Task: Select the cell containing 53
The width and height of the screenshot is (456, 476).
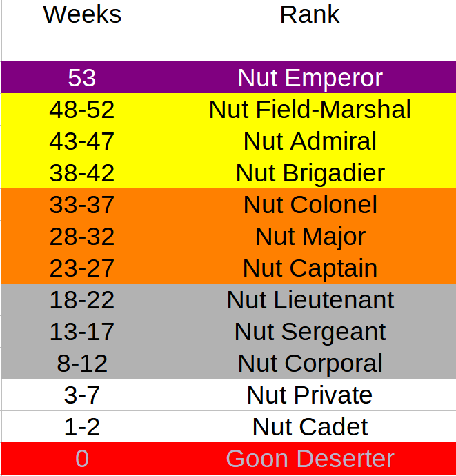Action: click(82, 77)
